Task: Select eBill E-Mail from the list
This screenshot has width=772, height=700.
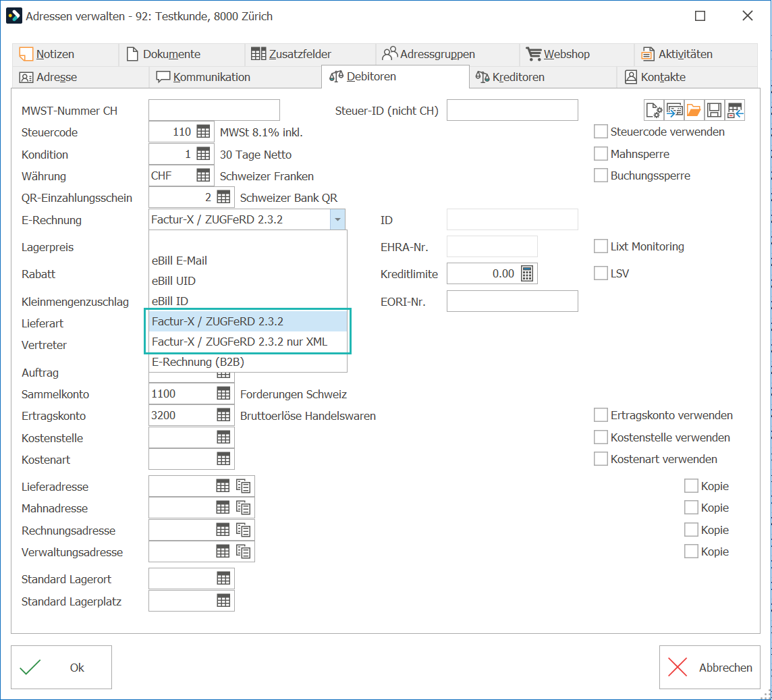Action: point(248,261)
